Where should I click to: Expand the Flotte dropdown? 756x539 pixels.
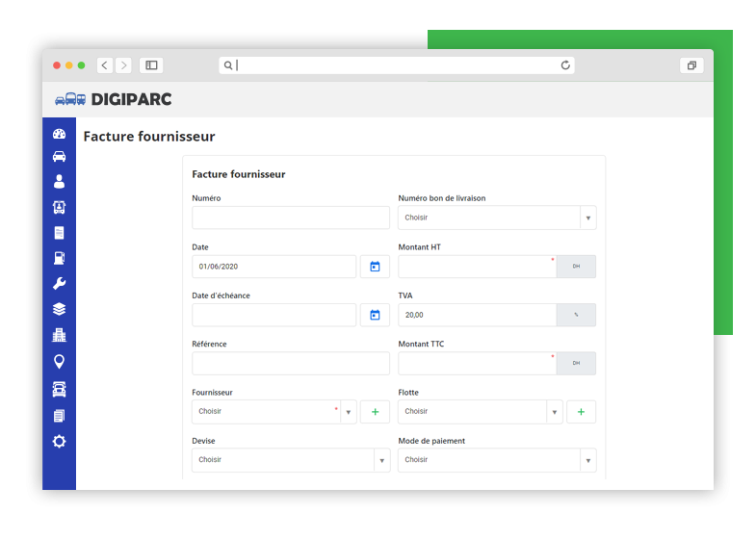coord(555,412)
